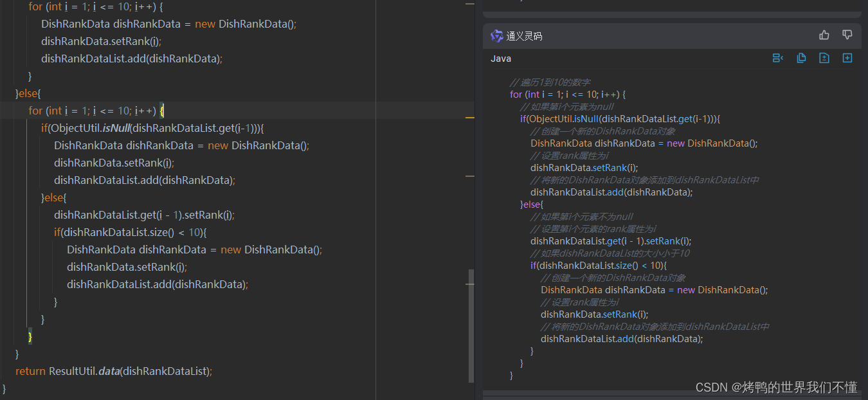Click the 'Java' language label of the code block

[501, 59]
